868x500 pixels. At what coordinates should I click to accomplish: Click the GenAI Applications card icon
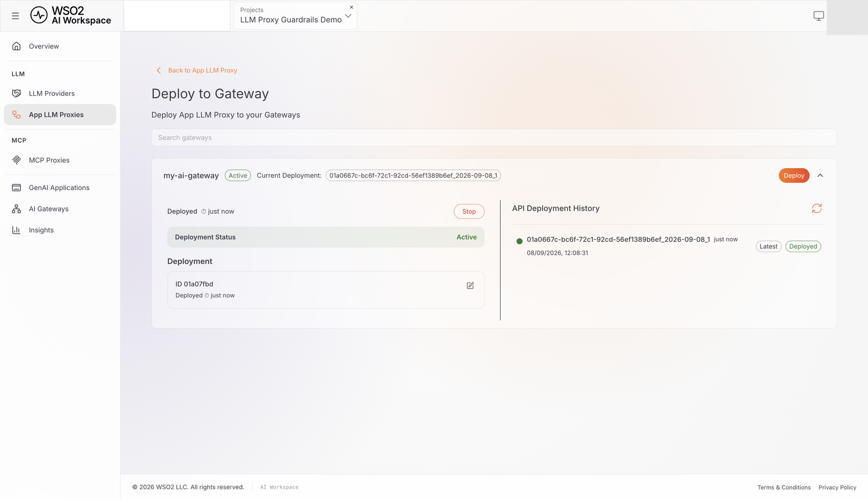(16, 188)
